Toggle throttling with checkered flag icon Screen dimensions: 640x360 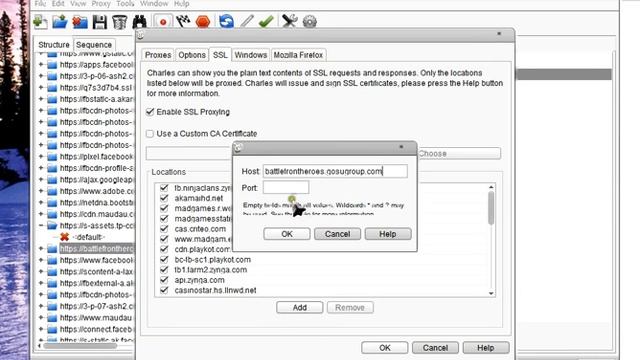[183, 21]
